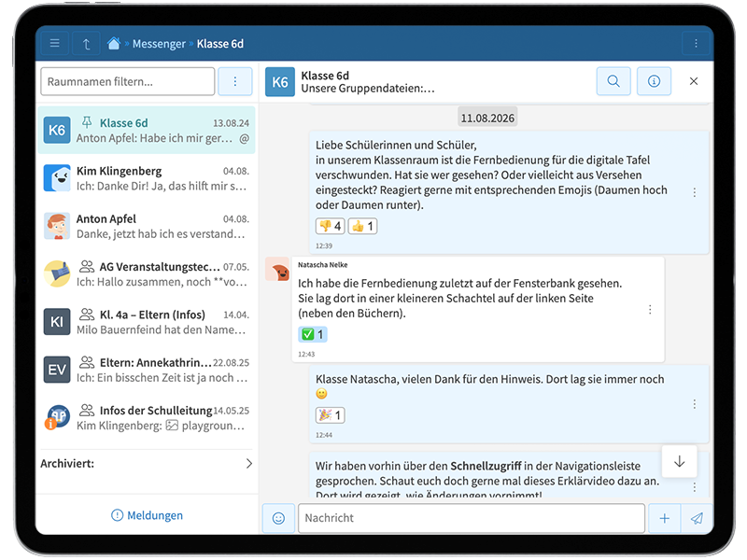Click the Anton Apfel avatar
The width and height of the screenshot is (747, 560).
tap(57, 226)
